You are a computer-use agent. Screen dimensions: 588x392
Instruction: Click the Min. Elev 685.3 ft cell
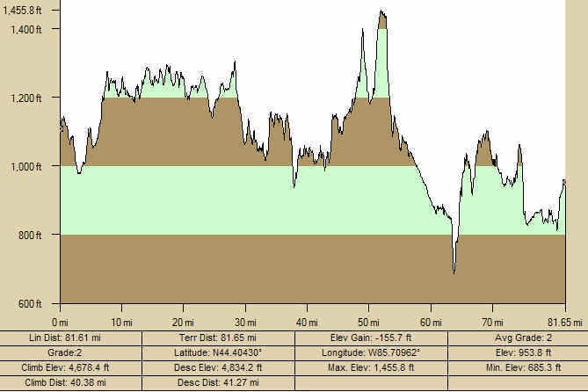tap(518, 367)
